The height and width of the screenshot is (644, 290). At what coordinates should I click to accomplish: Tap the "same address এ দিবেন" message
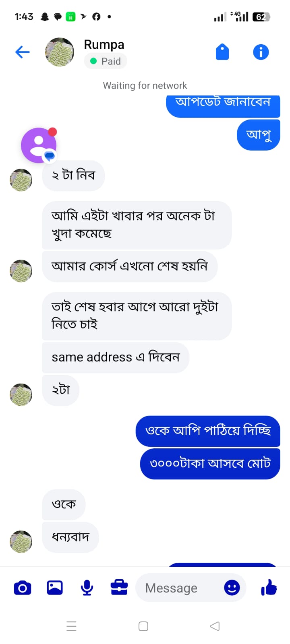click(x=116, y=357)
